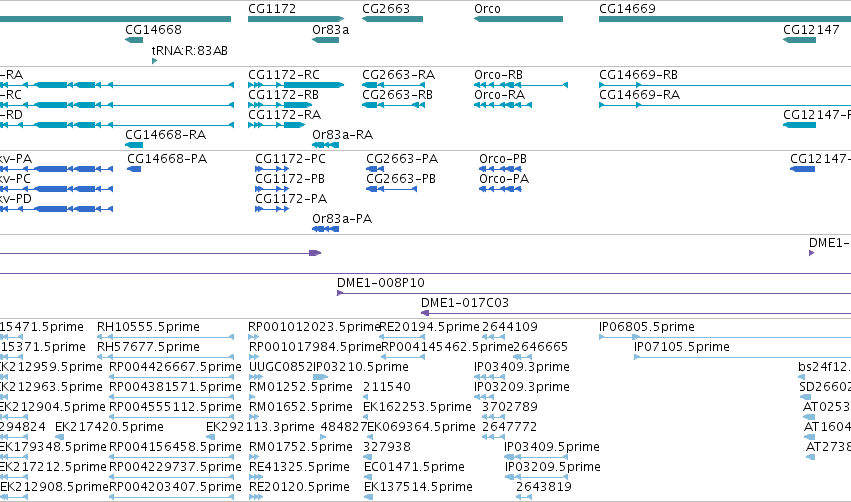The image size is (851, 502).
Task: Click the CG12147 gene label
Action: coord(811,30)
